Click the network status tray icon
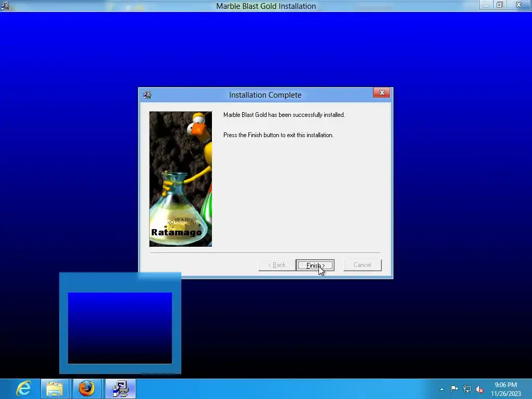 coord(467,389)
